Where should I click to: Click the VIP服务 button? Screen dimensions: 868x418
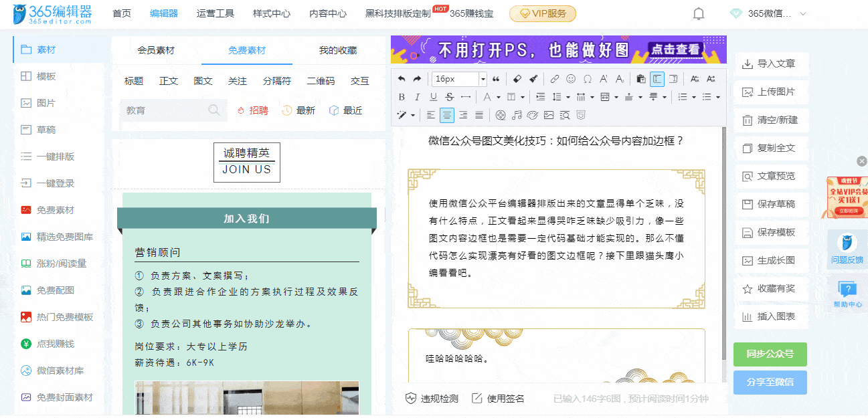543,13
